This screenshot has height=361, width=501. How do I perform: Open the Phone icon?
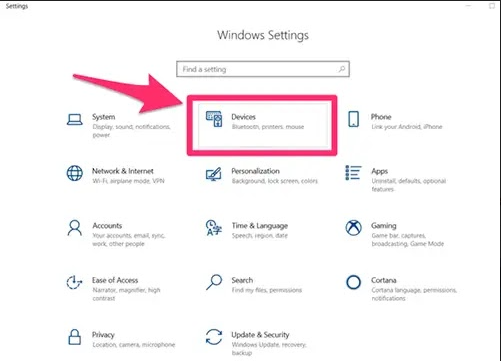point(353,119)
